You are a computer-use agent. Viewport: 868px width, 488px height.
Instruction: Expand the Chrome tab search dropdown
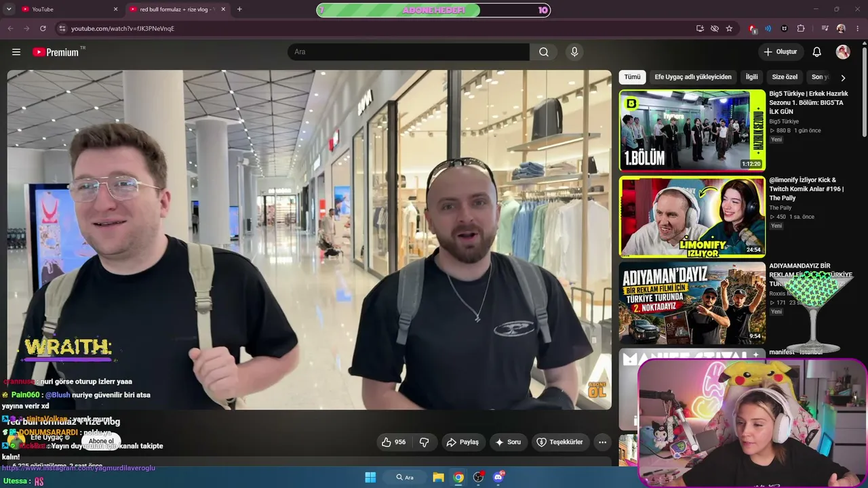(x=9, y=9)
